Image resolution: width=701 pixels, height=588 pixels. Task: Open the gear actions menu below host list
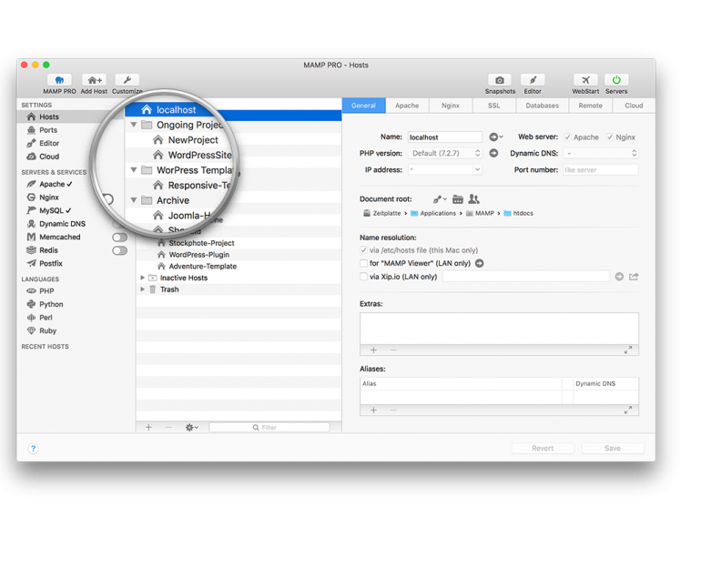[x=192, y=428]
